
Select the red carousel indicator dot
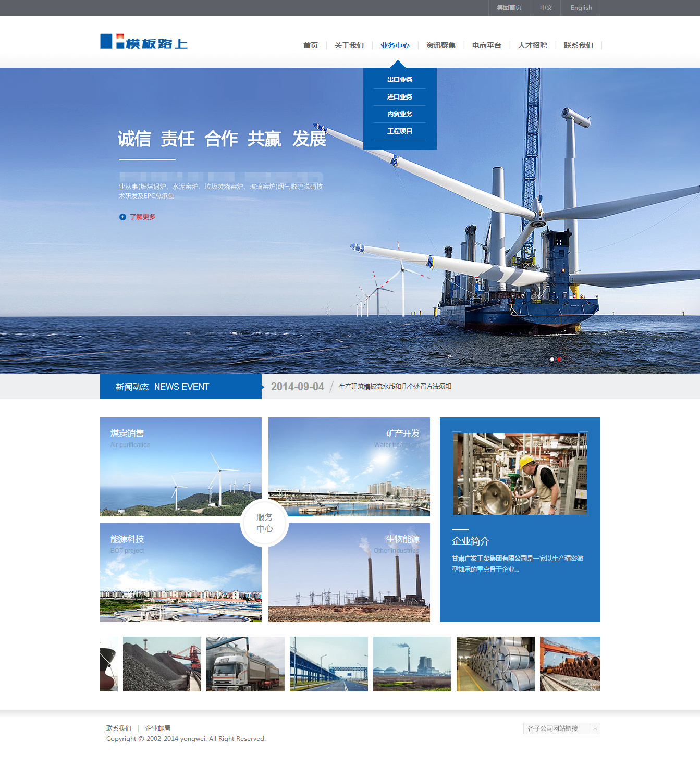(559, 359)
